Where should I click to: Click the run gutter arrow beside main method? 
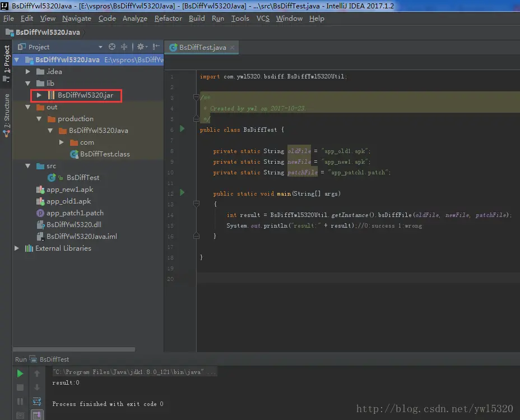[182, 193]
